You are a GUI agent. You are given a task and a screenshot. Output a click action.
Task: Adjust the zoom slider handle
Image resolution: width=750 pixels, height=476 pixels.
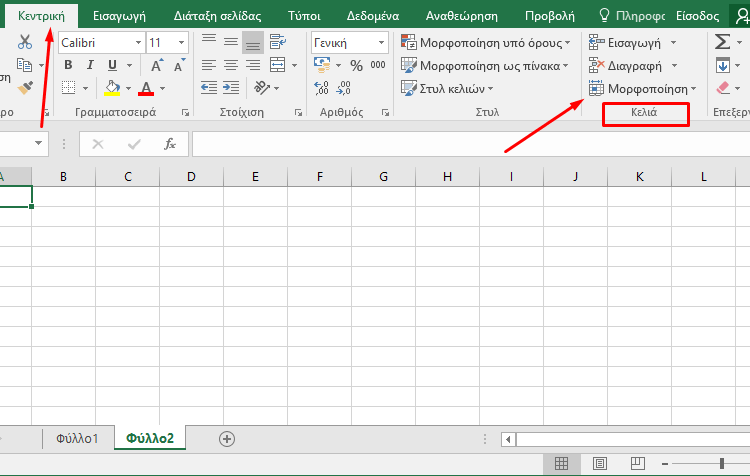coord(722,463)
